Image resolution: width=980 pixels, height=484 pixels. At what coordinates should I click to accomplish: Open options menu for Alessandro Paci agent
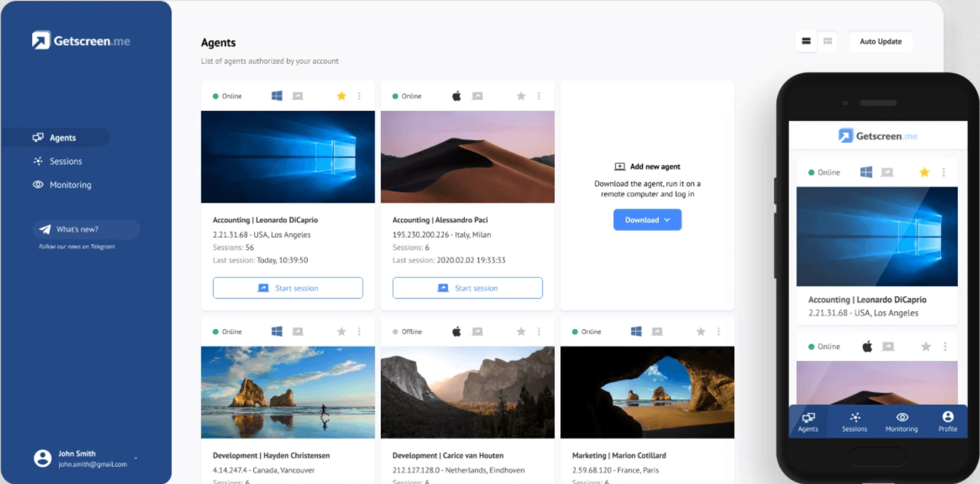pos(539,96)
